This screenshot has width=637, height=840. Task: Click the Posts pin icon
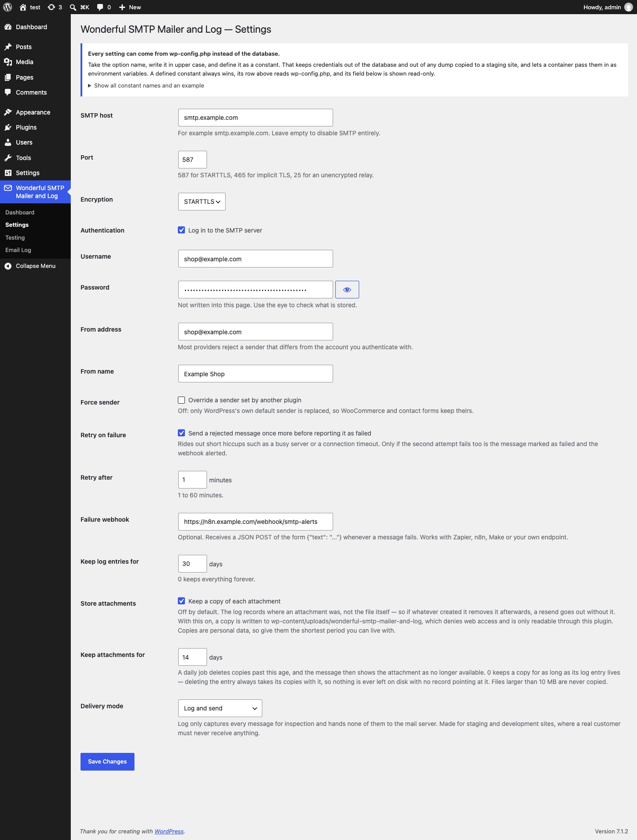(8, 47)
